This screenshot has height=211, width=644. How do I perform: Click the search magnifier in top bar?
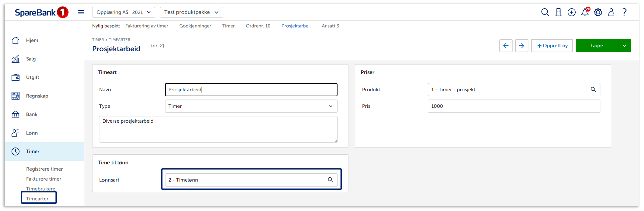point(545,12)
